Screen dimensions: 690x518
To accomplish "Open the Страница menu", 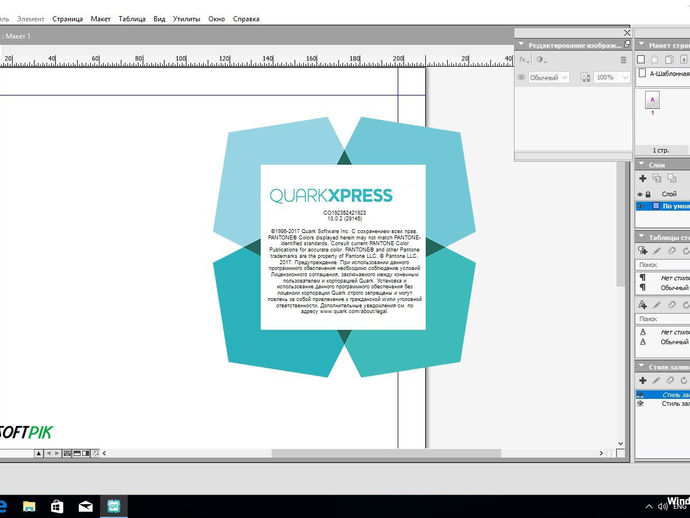I will click(x=67, y=19).
